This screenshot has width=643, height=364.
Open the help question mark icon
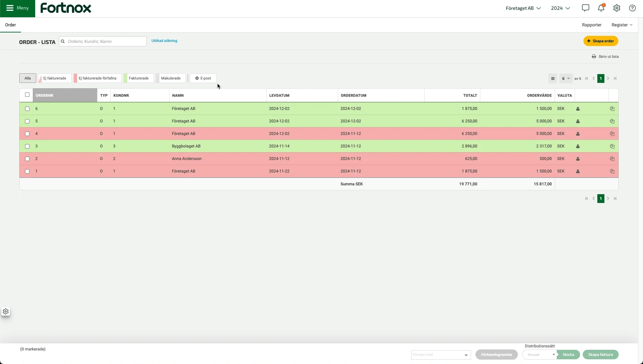pos(632,8)
